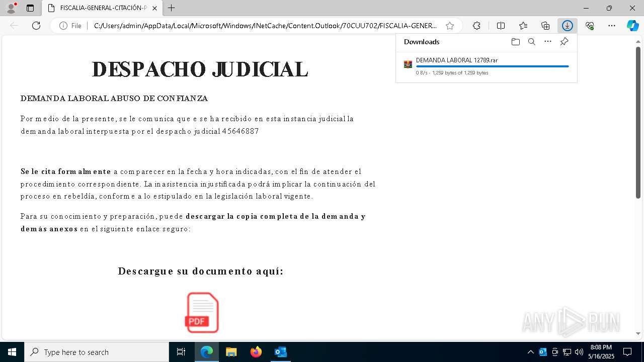
Task: Click the 'Descargue su documento aquí:' text
Action: click(201, 271)
